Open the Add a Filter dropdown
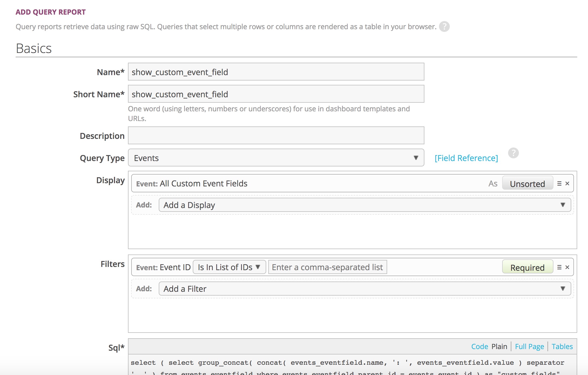This screenshot has height=375, width=588. [x=364, y=289]
